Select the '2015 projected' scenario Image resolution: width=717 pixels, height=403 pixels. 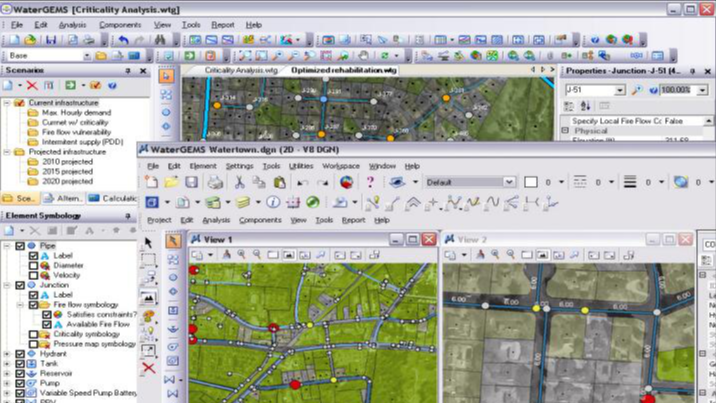click(67, 172)
